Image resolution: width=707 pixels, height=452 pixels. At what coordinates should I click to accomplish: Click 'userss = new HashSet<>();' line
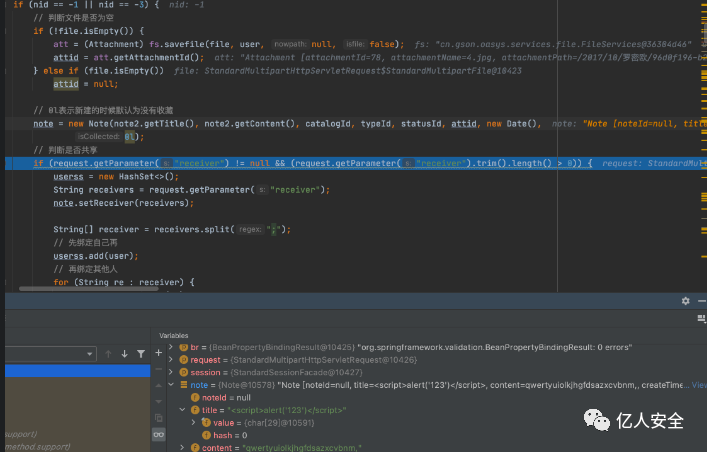click(116, 176)
